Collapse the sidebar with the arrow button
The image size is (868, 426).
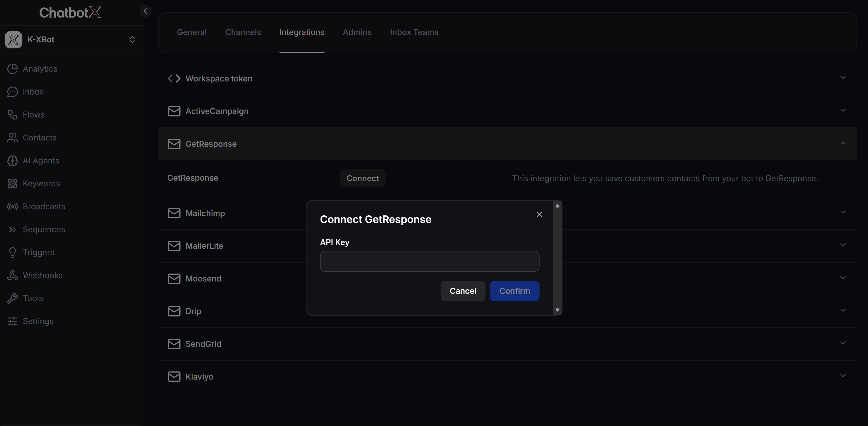click(x=145, y=11)
